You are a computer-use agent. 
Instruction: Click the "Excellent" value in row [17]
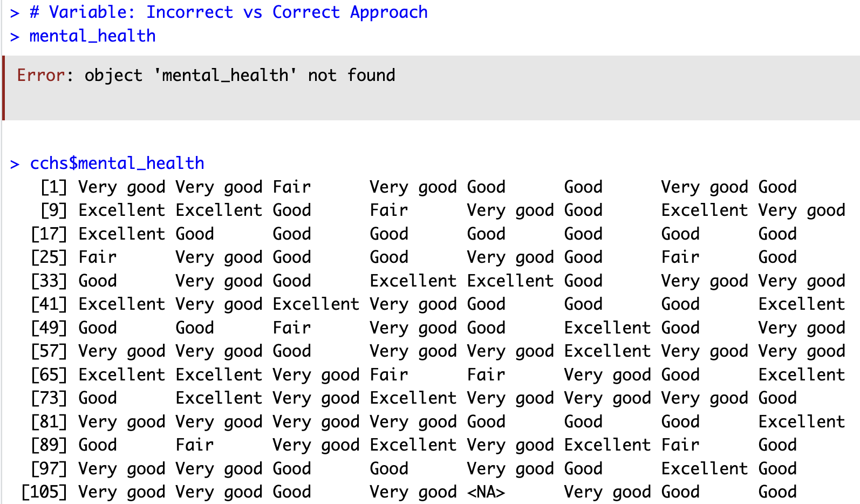(x=122, y=234)
